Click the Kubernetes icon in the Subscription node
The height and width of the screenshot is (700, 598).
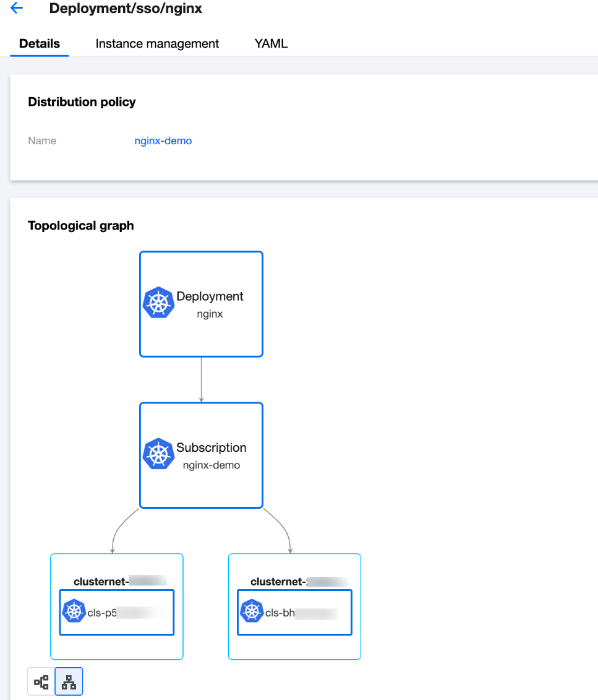[158, 454]
